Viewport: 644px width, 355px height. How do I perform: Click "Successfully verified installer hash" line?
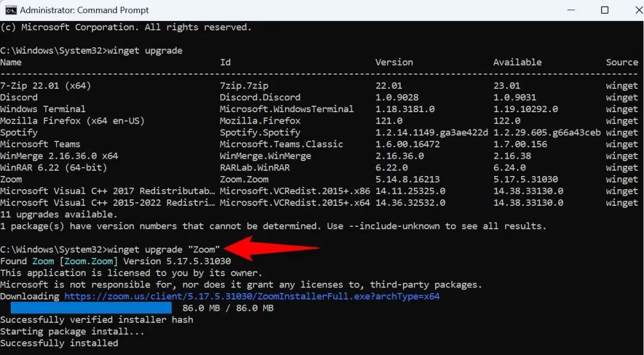click(97, 320)
